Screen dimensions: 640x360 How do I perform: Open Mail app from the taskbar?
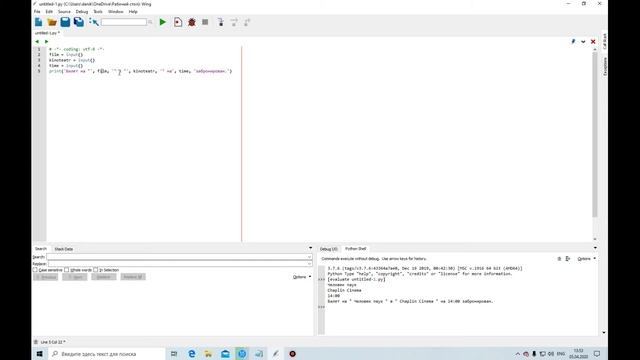(x=225, y=354)
